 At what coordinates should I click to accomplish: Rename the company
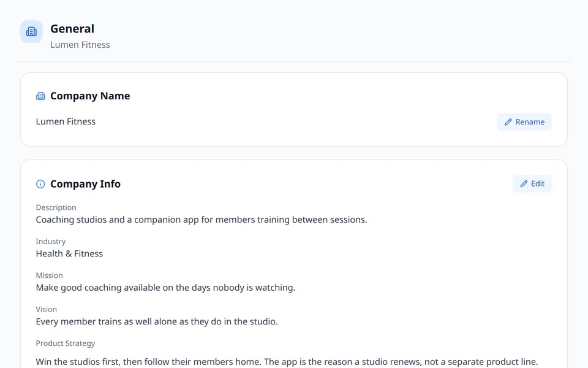click(x=524, y=122)
